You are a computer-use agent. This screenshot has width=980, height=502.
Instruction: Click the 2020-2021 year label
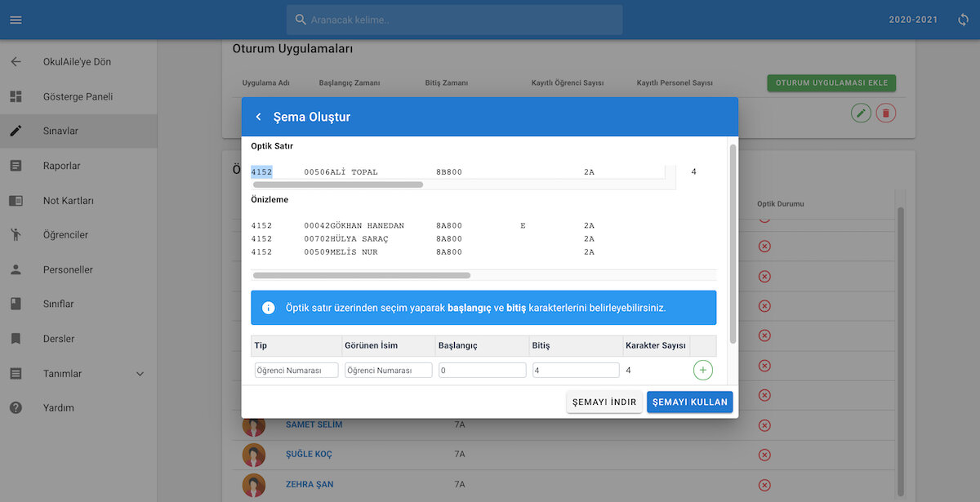pyautogui.click(x=914, y=20)
